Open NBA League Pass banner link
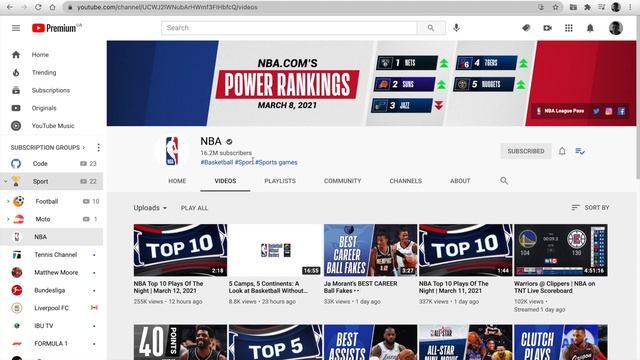Image resolution: width=640 pixels, height=360 pixels. pyautogui.click(x=560, y=111)
